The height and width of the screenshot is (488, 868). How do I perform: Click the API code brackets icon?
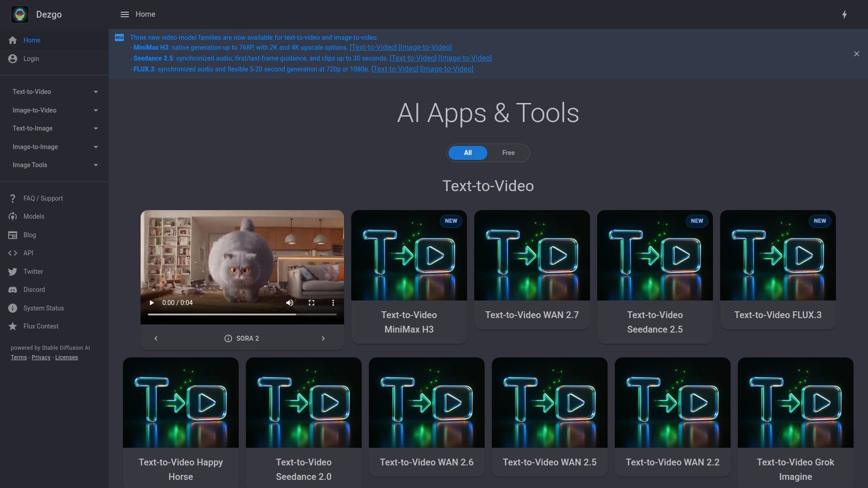click(x=13, y=253)
